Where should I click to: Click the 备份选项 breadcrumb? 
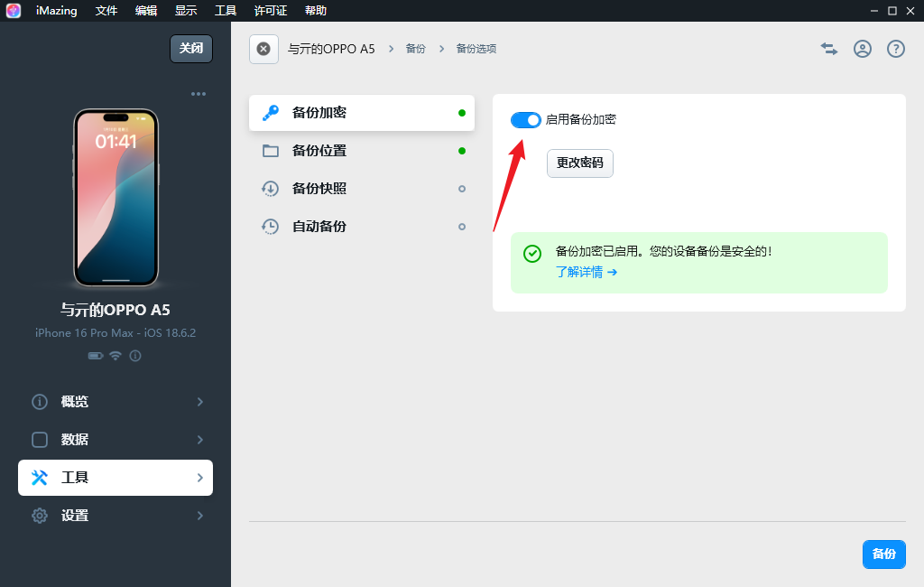click(x=476, y=49)
